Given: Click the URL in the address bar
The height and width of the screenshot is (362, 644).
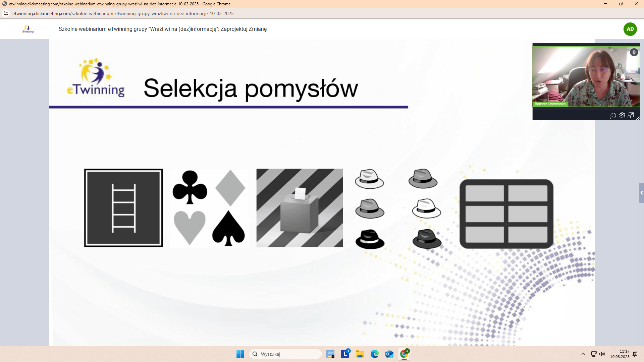Looking at the screenshot, I should pyautogui.click(x=123, y=13).
